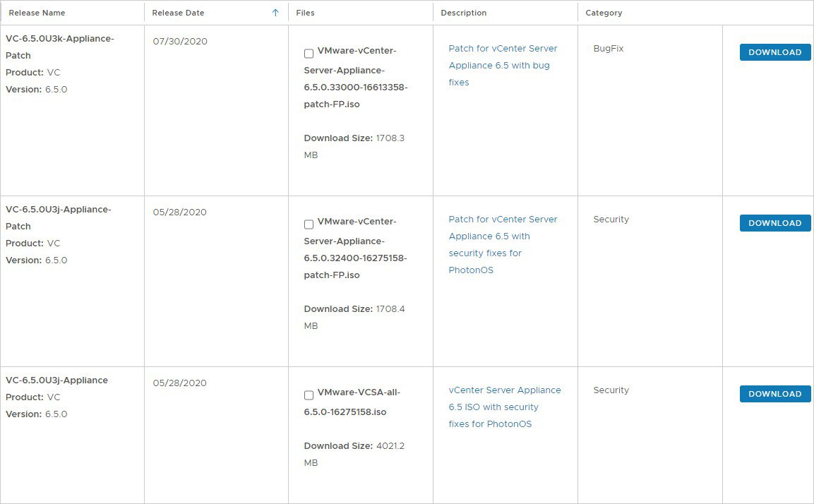Select the VC-6.5.0U3k-Appliance-Patch release name
This screenshot has height=504, width=814.
tap(60, 47)
